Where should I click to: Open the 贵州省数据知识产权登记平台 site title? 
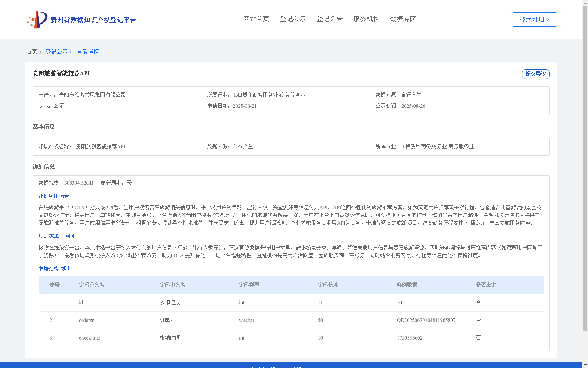click(93, 20)
